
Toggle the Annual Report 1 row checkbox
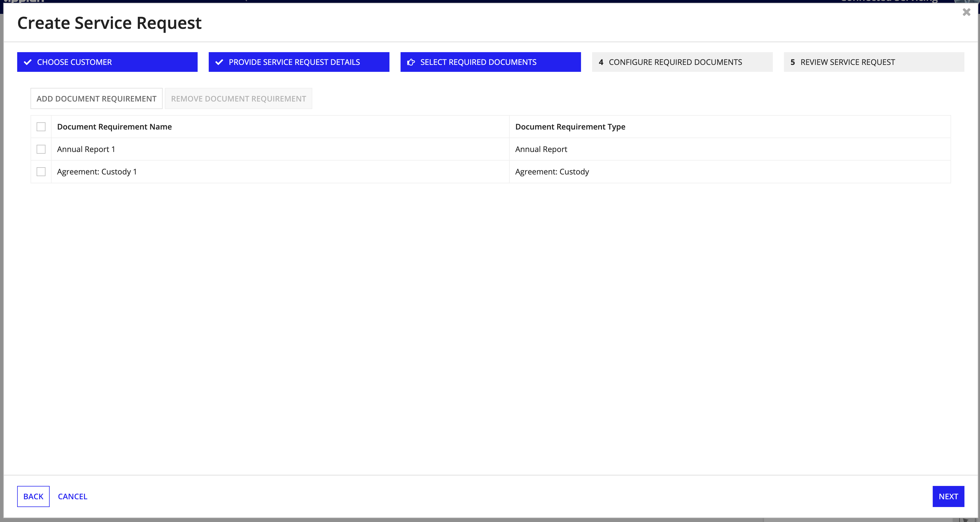point(41,149)
